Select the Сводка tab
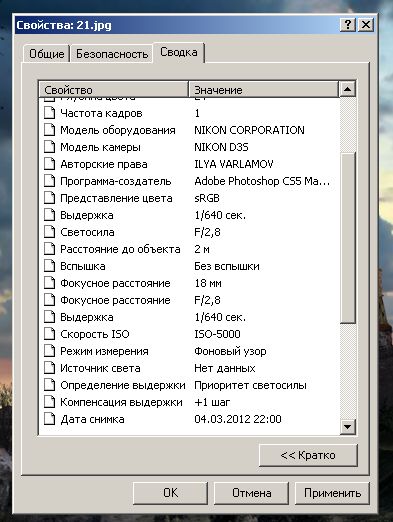 click(x=179, y=52)
